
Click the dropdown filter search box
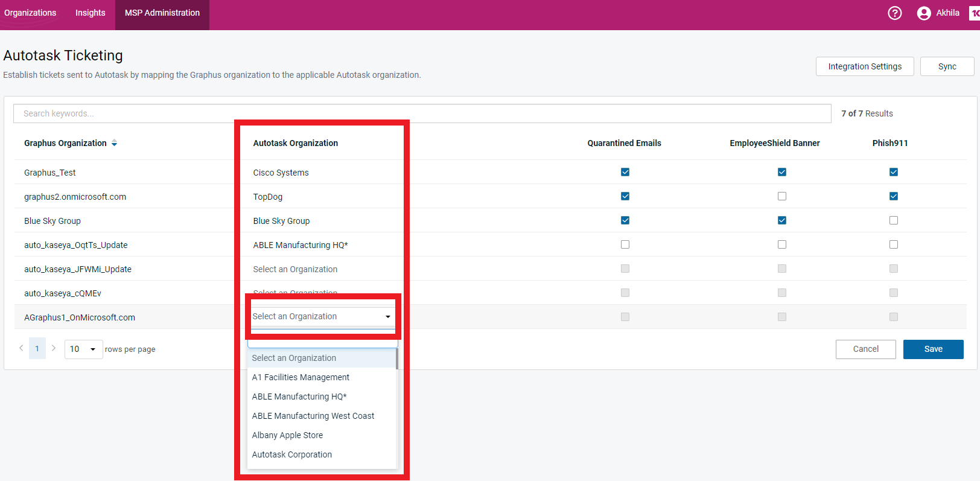(x=323, y=343)
